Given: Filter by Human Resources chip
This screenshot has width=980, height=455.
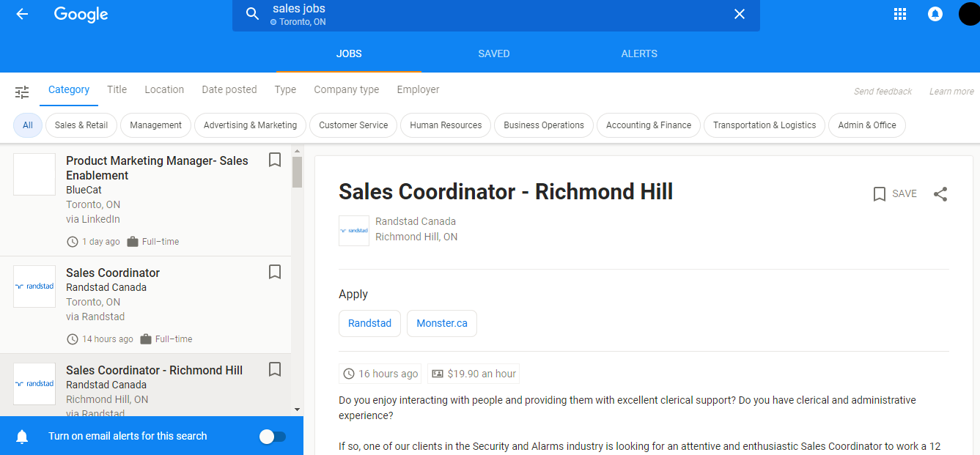Looking at the screenshot, I should [446, 125].
